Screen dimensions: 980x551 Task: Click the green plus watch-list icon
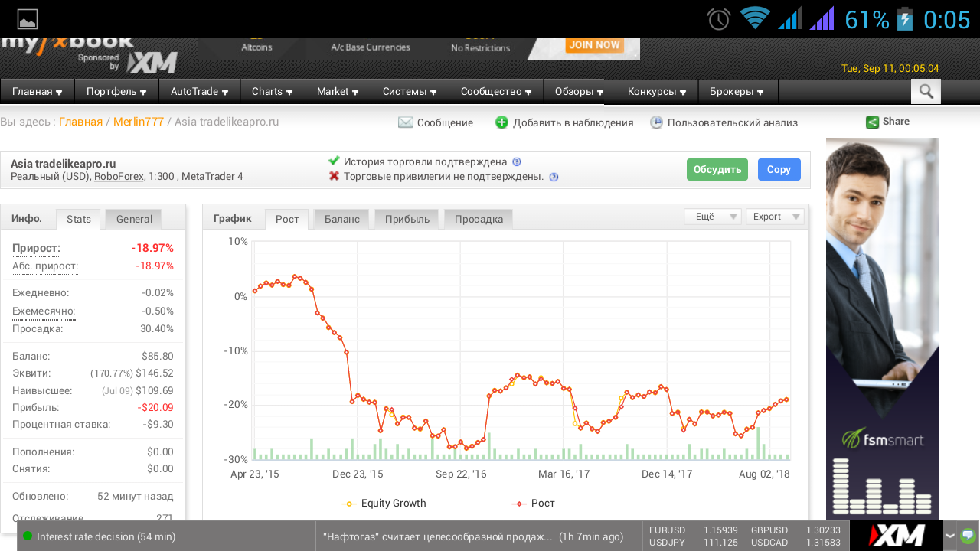coord(501,122)
